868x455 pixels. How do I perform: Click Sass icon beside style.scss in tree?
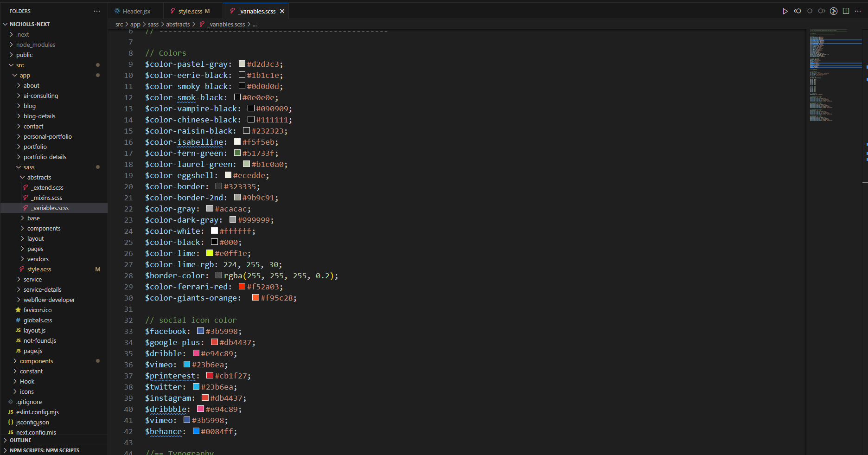[x=22, y=269]
